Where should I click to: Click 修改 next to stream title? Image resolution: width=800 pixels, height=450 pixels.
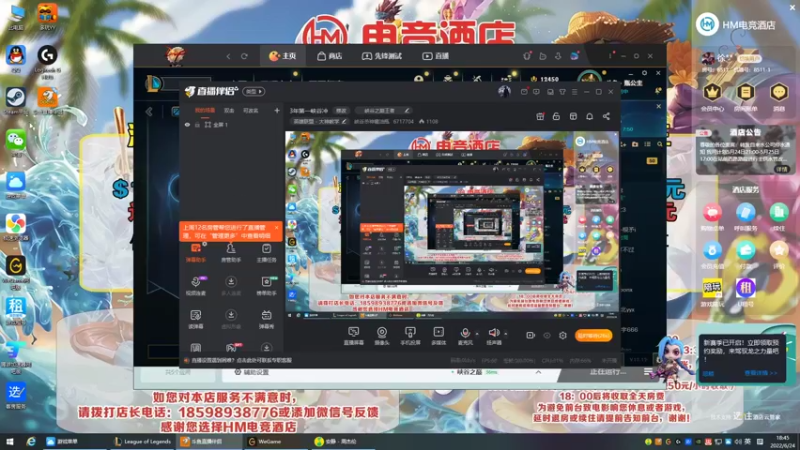pyautogui.click(x=341, y=110)
